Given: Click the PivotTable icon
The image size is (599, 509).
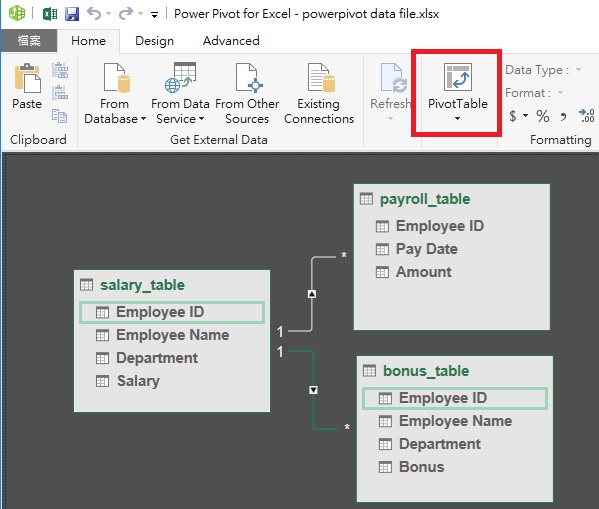Looking at the screenshot, I should tap(458, 78).
